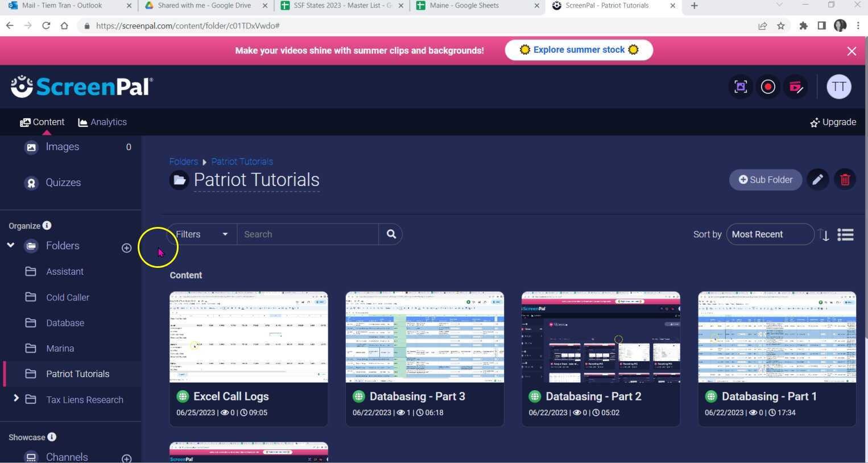Switch to list view layout

coord(845,235)
